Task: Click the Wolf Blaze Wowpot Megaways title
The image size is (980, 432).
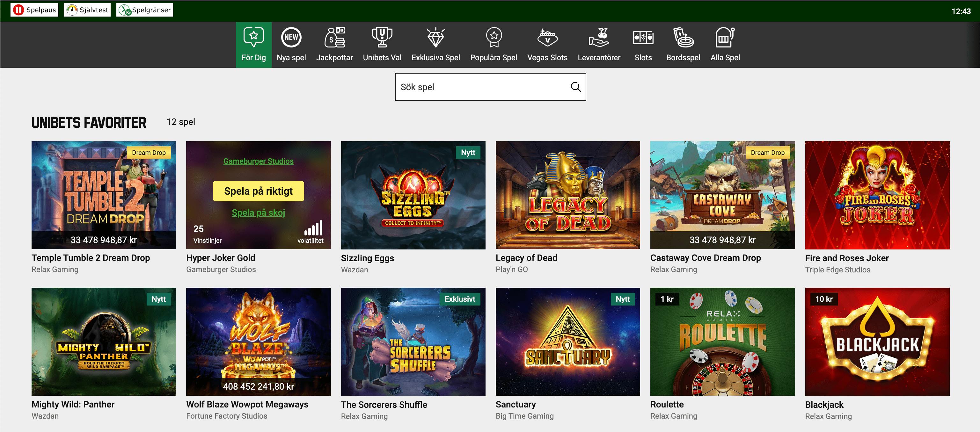Action: point(247,404)
